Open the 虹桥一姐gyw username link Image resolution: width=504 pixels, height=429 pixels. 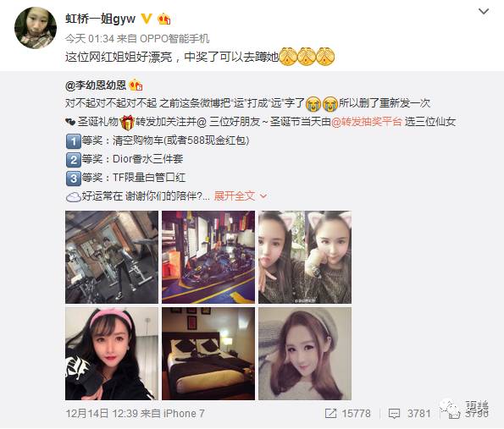point(100,19)
